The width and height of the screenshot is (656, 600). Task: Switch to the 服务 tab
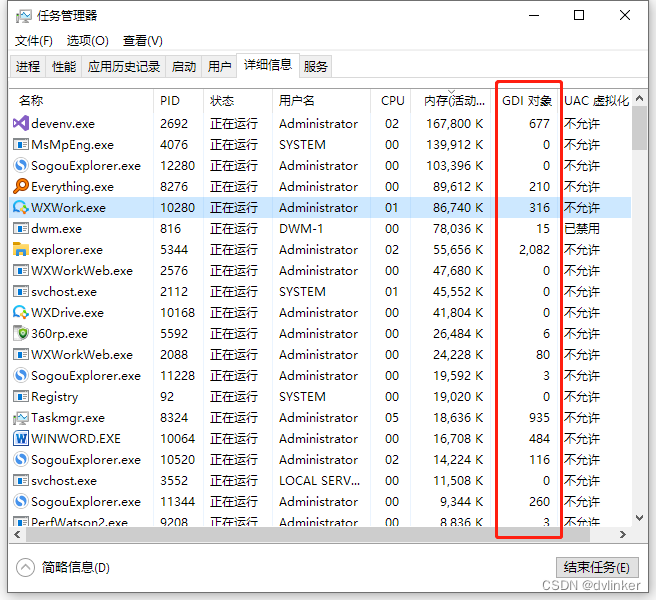click(x=315, y=67)
